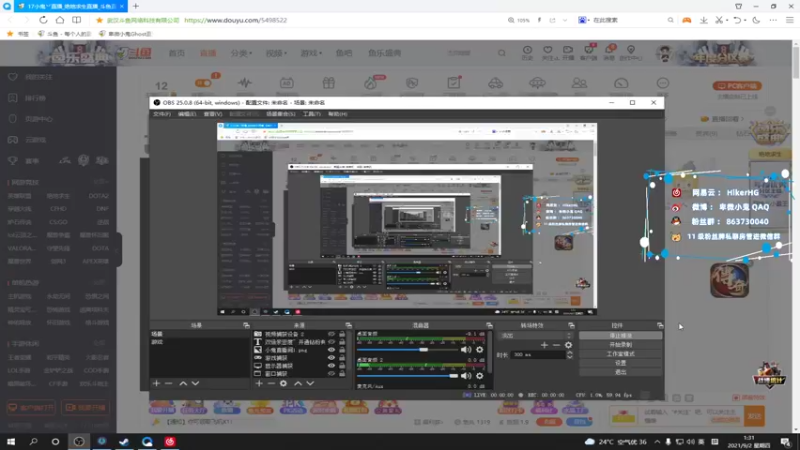Click 工作室模式 studio mode button
Viewport: 800px width, 450px height.
[x=620, y=354]
